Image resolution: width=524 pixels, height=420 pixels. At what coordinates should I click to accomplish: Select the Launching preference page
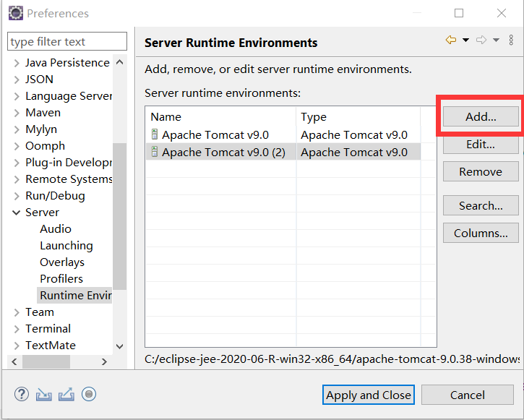pos(66,246)
